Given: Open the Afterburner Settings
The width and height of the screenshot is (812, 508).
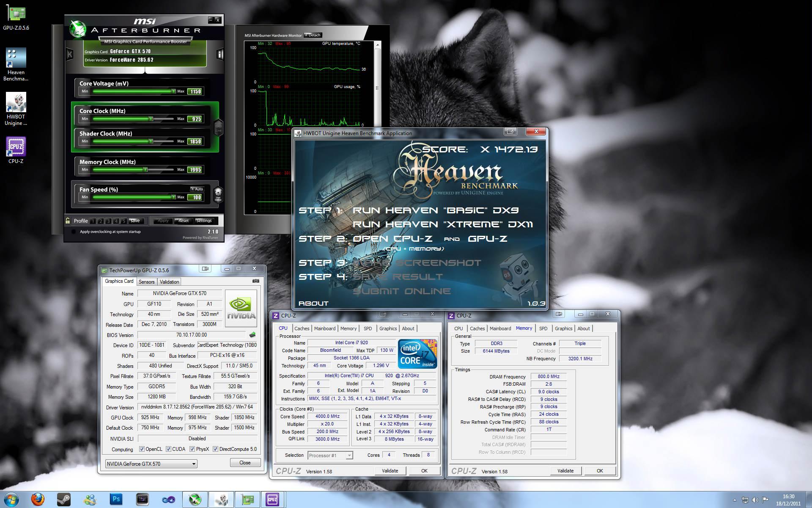Looking at the screenshot, I should coord(204,221).
